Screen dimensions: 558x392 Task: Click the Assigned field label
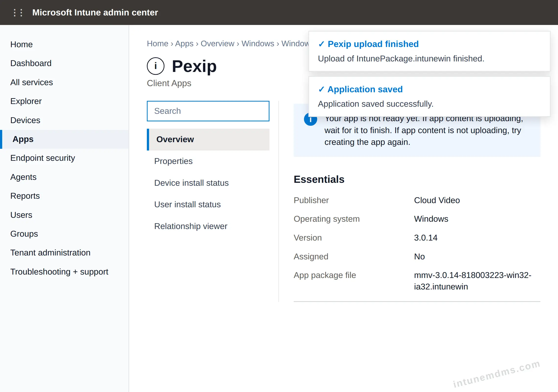(x=311, y=256)
